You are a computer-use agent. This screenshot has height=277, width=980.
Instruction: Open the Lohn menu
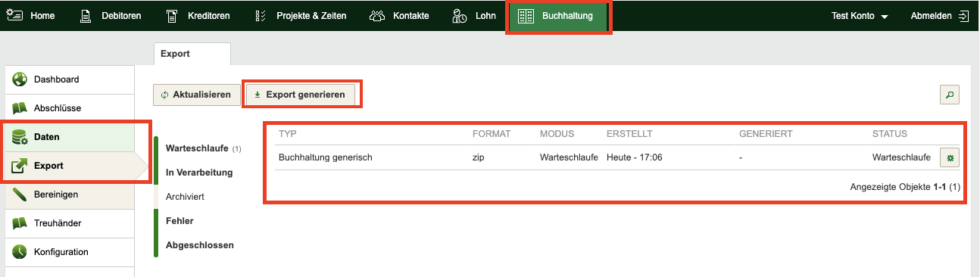(x=474, y=16)
